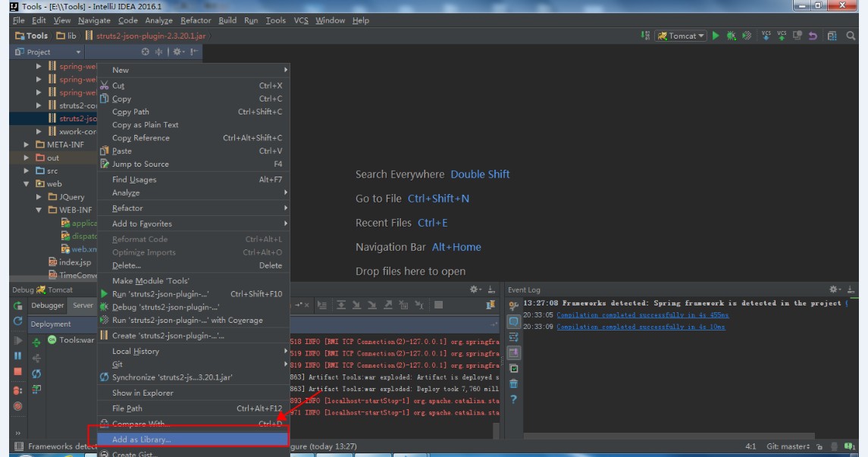The width and height of the screenshot is (868, 457).
Task: Run Tomcat with the green play icon
Action: pyautogui.click(x=716, y=36)
